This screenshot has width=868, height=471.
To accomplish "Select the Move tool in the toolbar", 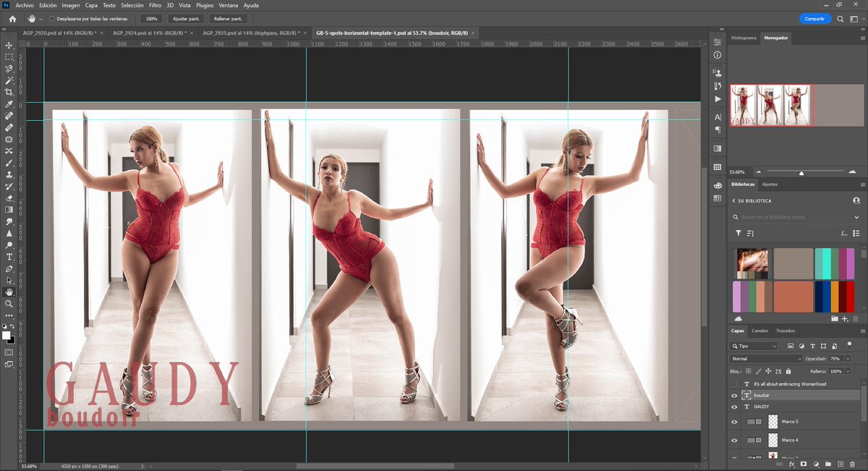I will [x=9, y=45].
